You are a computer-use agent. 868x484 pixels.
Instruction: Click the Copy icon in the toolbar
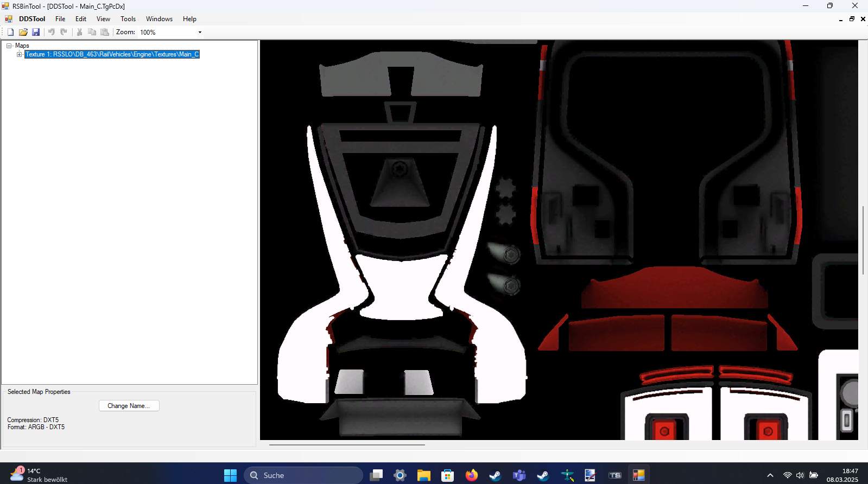[92, 32]
